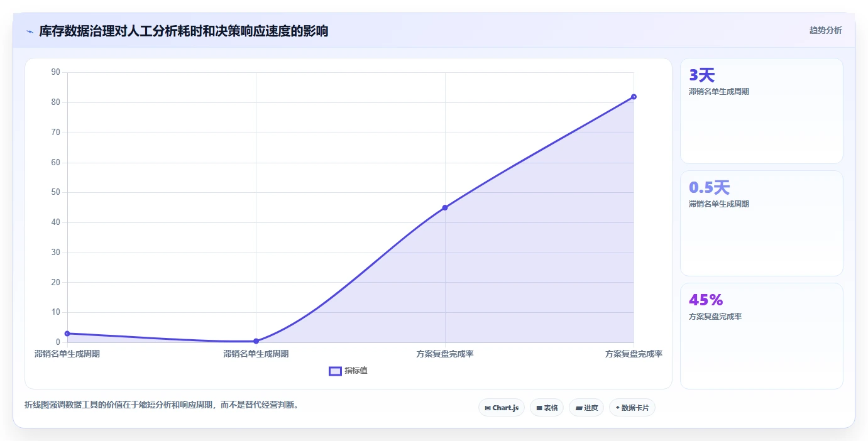The width and height of the screenshot is (868, 441).
Task: Click the footer note beginning 折线图强调数据工具的价值
Action: [x=163, y=405]
